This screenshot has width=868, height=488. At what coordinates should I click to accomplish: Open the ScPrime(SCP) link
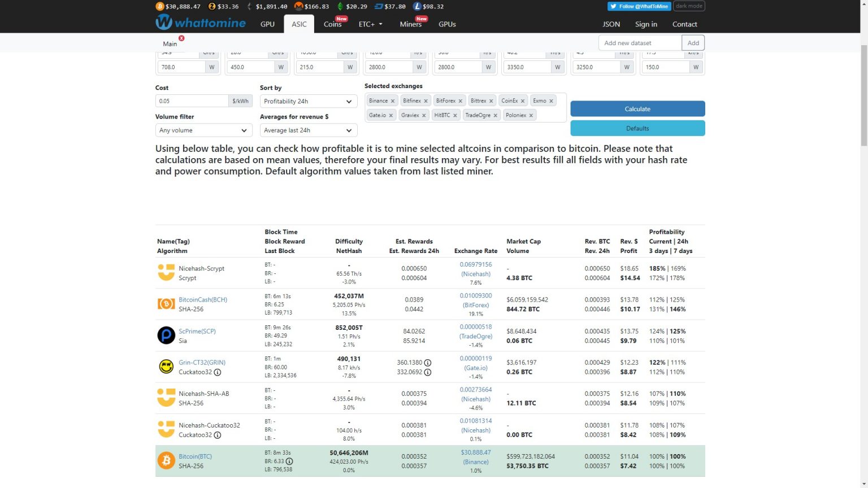click(197, 332)
